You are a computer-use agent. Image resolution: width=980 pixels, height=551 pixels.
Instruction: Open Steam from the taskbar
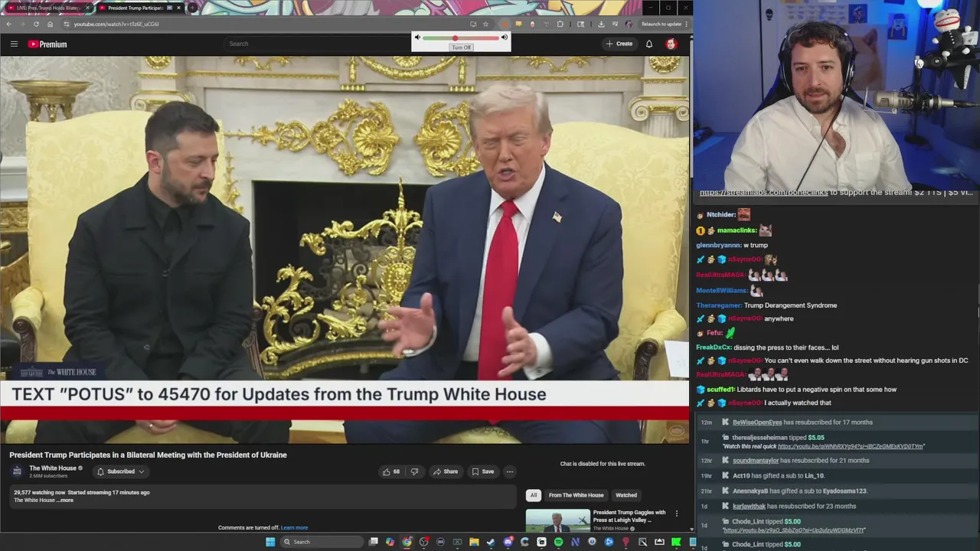pos(491,542)
